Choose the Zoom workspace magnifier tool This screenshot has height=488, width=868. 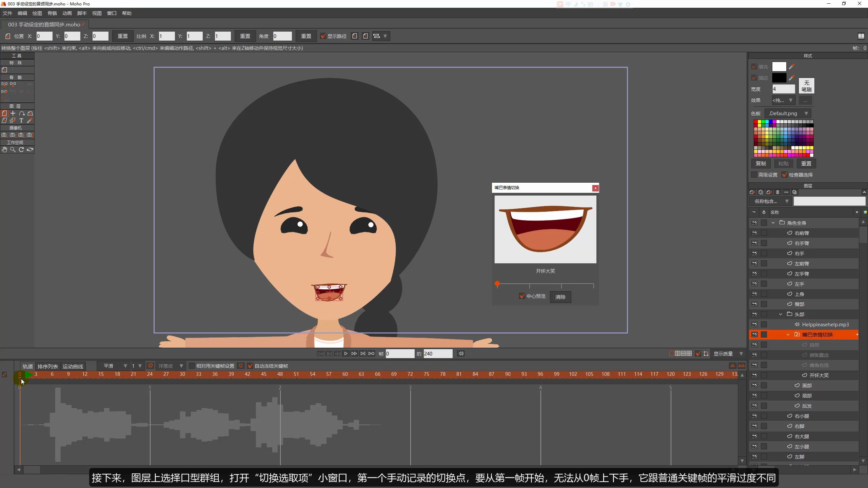tap(13, 149)
